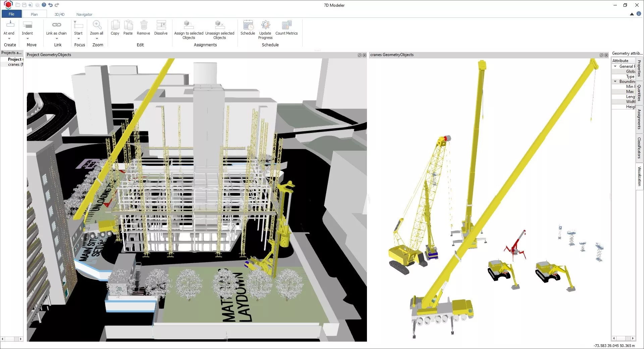Close the cranes GeometryObjects view panel
Image resolution: width=644 pixels, height=349 pixels.
tap(606, 55)
